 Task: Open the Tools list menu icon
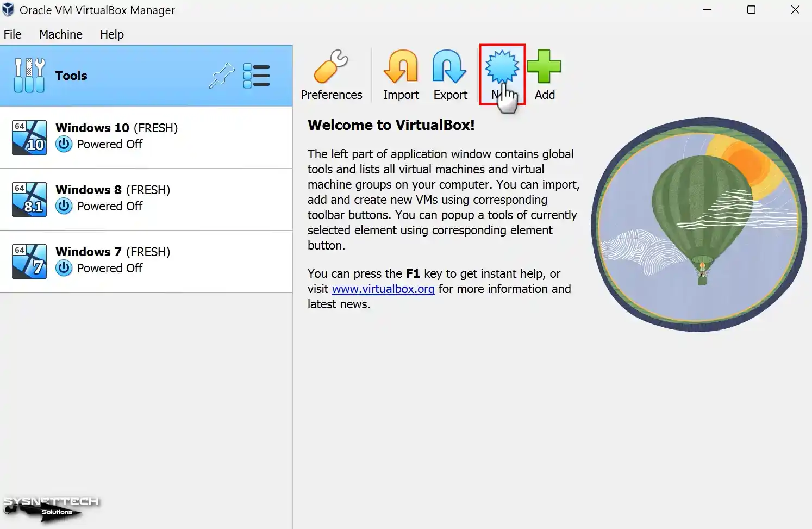point(257,76)
